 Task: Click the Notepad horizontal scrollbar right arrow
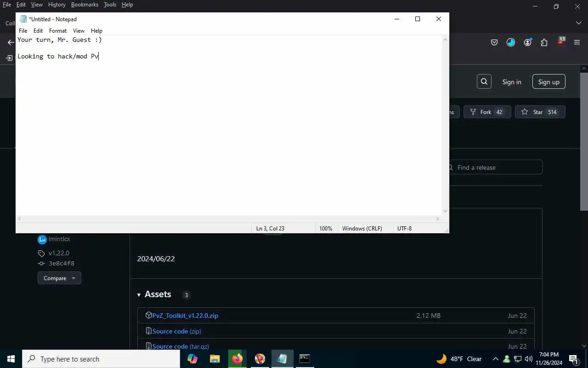[x=437, y=219]
